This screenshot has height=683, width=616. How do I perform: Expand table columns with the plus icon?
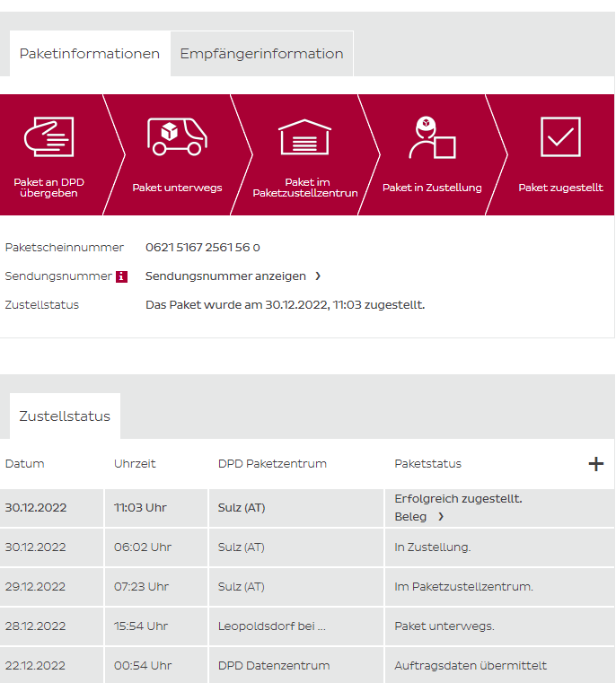click(595, 464)
